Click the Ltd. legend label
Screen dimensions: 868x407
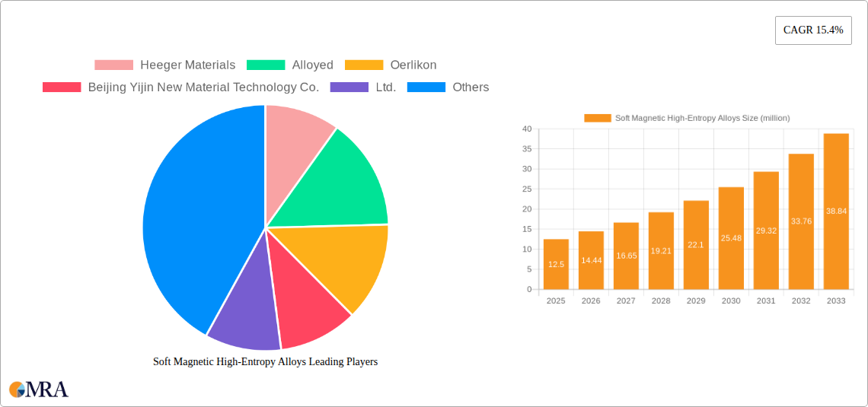click(386, 87)
